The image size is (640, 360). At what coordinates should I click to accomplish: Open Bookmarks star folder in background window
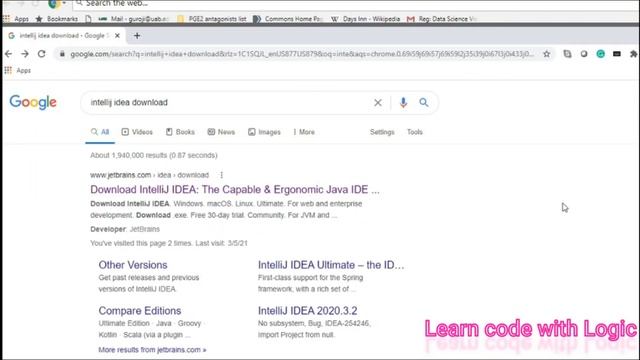point(56,19)
